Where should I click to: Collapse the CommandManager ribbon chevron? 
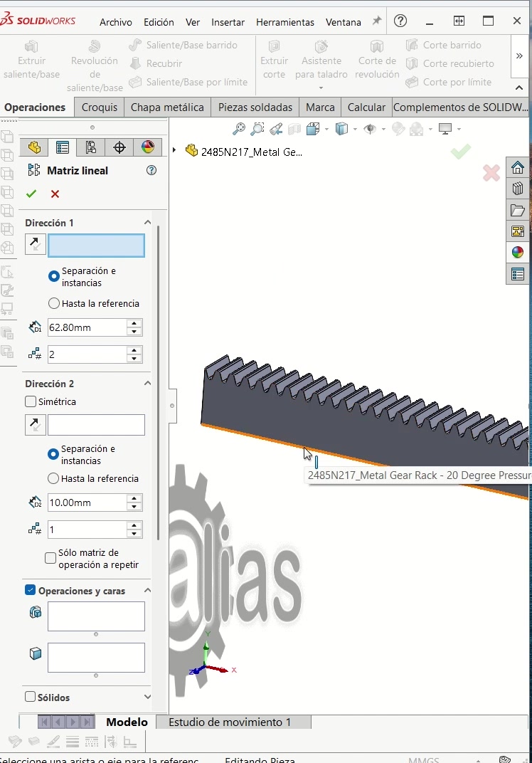[519, 88]
